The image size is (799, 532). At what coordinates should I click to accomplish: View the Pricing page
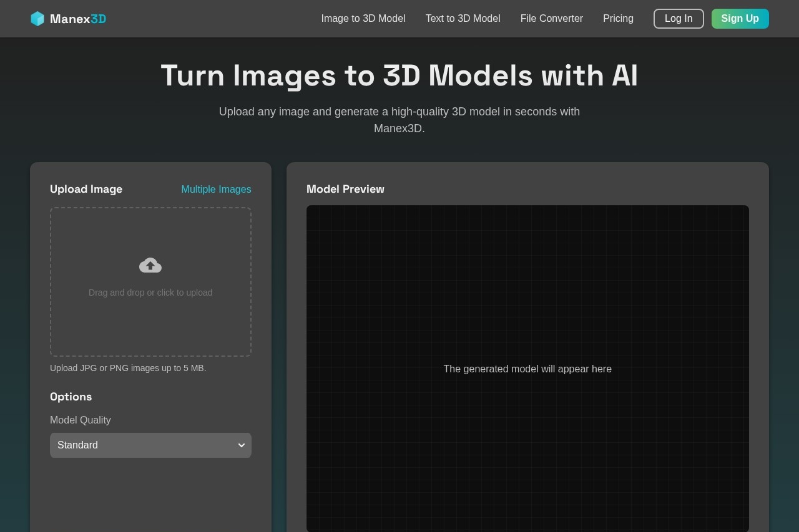[618, 19]
